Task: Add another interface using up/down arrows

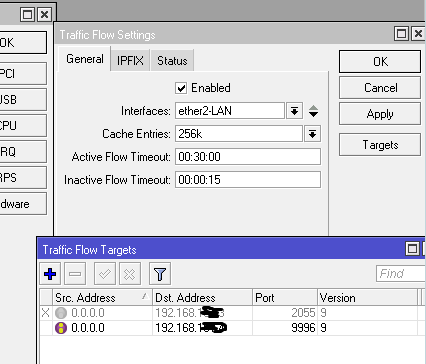Action: click(x=313, y=111)
